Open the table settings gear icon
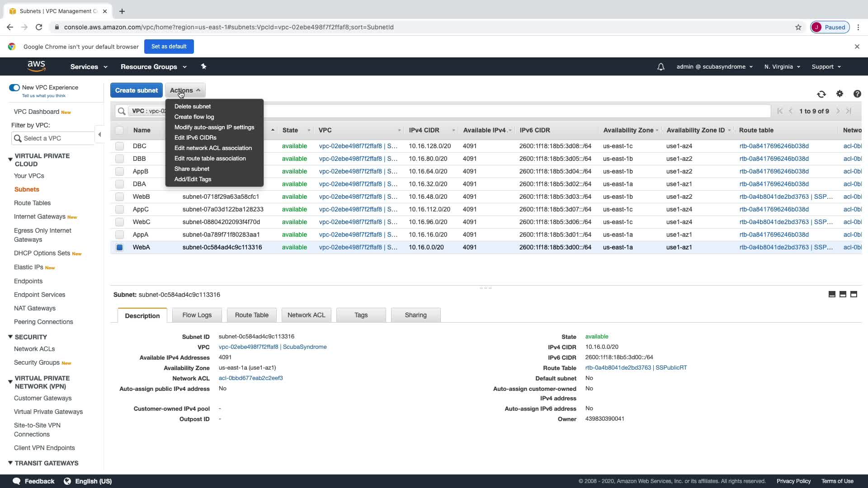The width and height of the screenshot is (868, 488). (840, 94)
